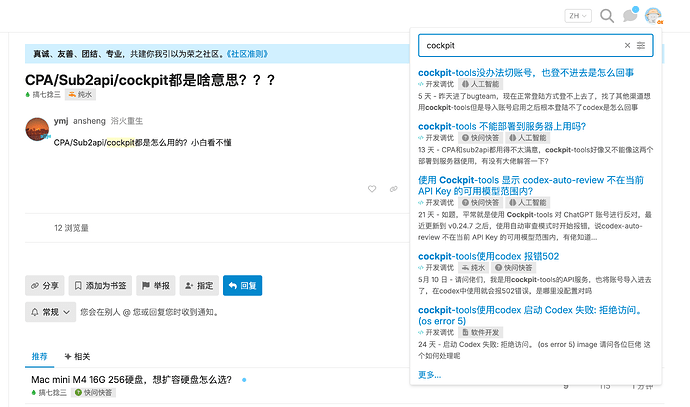Image resolution: width=690 pixels, height=407 pixels.
Task: Click 搞七捻三 category under Mac mini topic
Action: click(x=49, y=392)
